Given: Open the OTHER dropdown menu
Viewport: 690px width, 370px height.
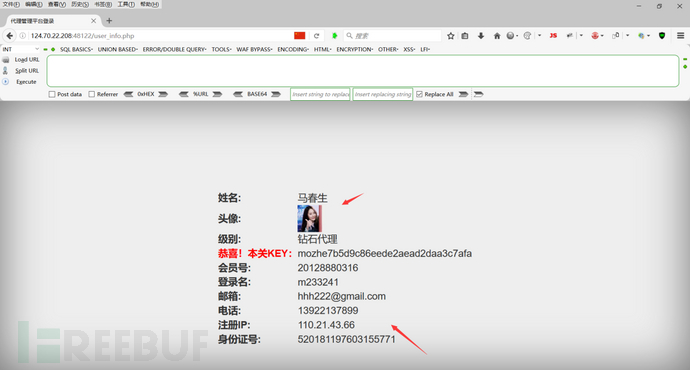Looking at the screenshot, I should [x=388, y=49].
